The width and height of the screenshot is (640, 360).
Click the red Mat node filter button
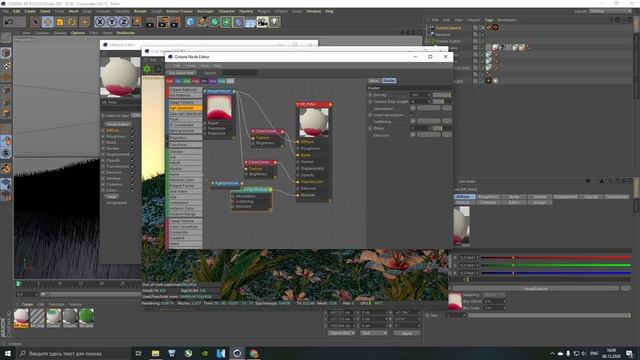click(x=169, y=81)
